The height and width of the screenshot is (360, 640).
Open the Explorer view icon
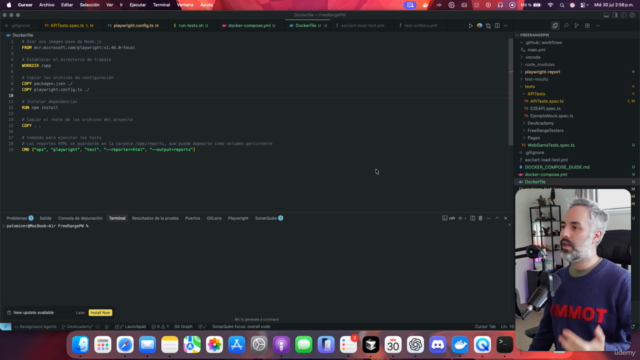(x=555, y=26)
